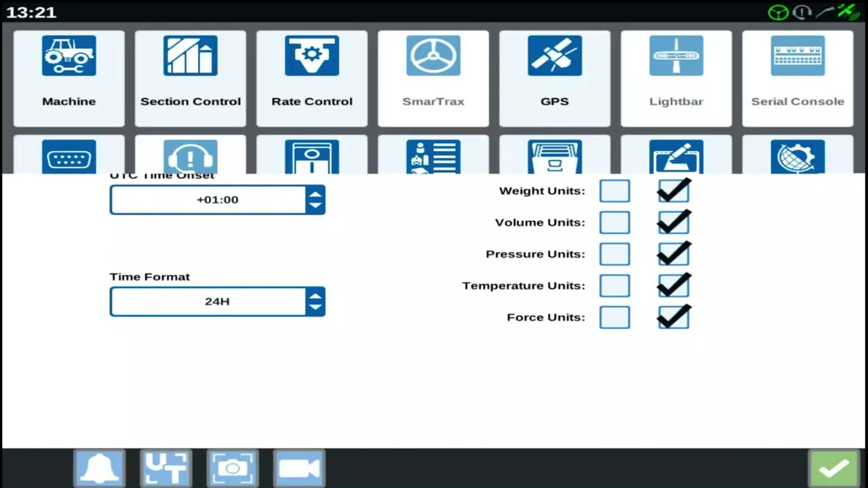Click the 13:21 clock display

click(31, 12)
